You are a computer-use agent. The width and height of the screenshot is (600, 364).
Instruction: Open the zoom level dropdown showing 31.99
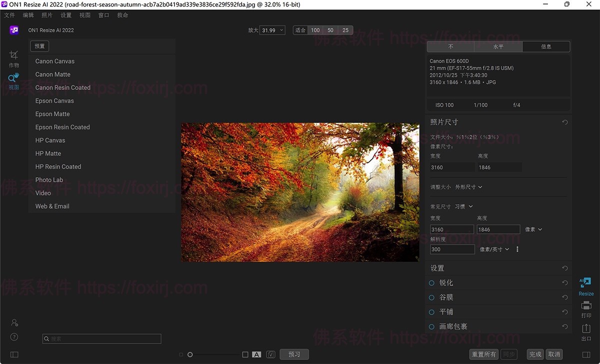point(272,30)
